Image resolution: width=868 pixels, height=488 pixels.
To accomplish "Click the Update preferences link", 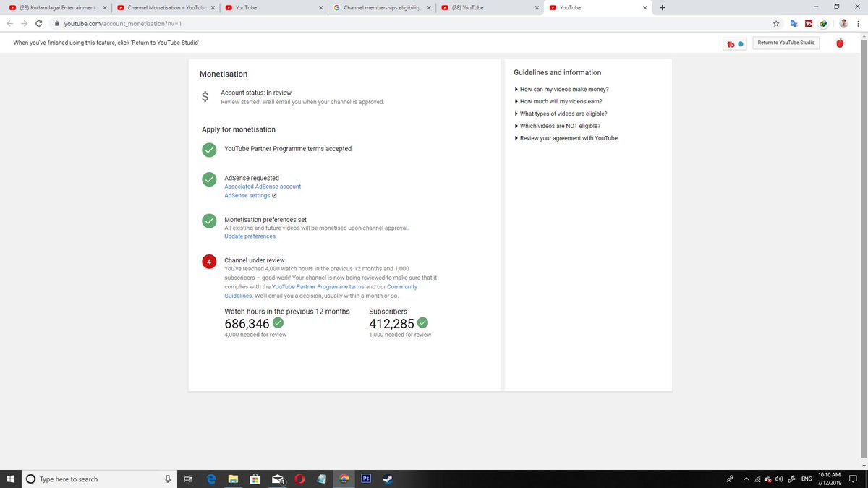I will [250, 236].
